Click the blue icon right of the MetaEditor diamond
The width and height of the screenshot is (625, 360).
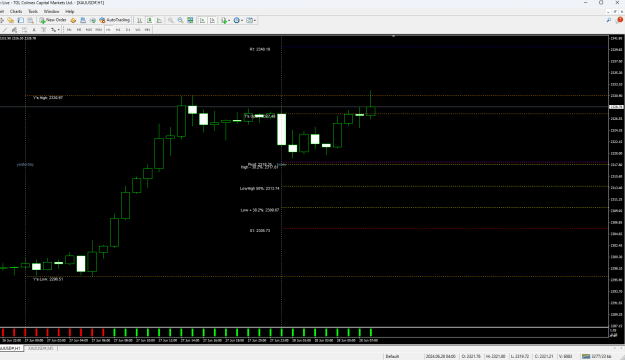(83, 20)
